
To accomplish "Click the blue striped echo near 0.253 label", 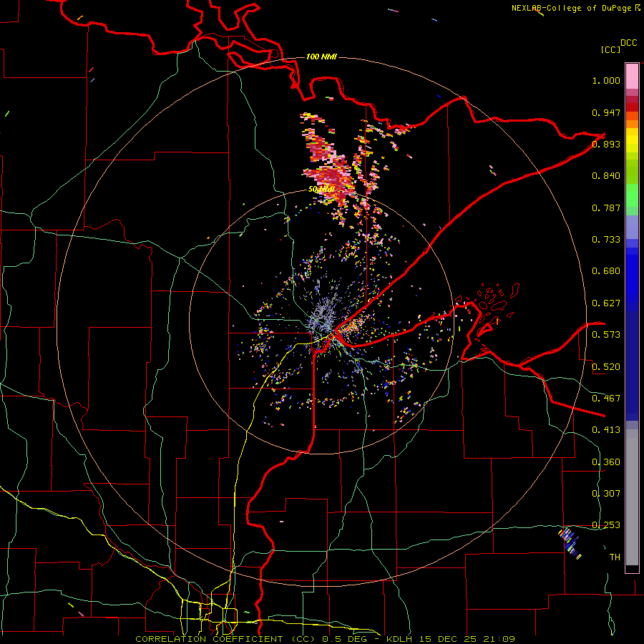I will tap(570, 542).
